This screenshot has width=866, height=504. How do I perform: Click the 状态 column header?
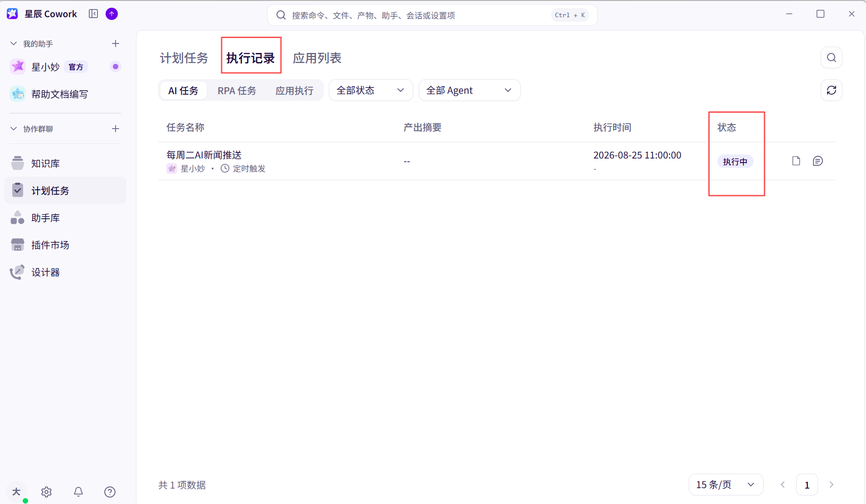(x=726, y=127)
